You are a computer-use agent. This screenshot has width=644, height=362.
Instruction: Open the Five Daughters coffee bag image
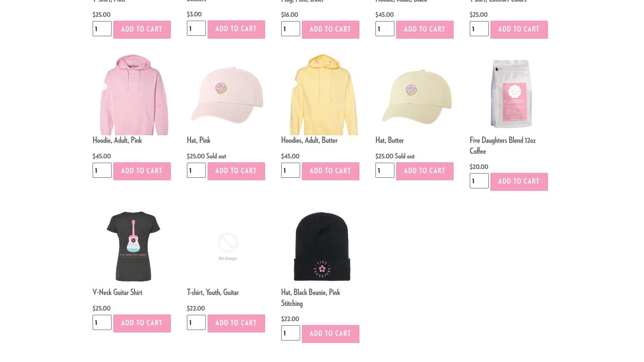tap(511, 94)
